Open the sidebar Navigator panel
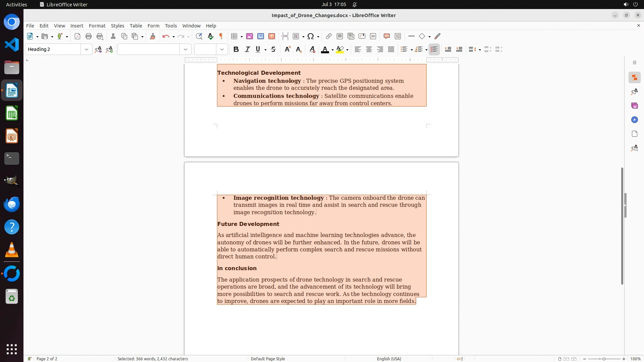This screenshot has height=362, width=644. [x=634, y=120]
